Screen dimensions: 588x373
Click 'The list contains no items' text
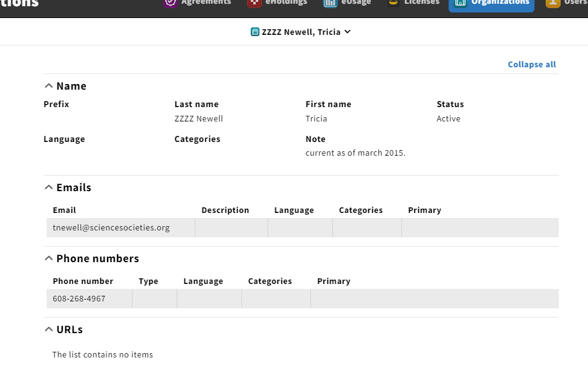pyautogui.click(x=103, y=354)
